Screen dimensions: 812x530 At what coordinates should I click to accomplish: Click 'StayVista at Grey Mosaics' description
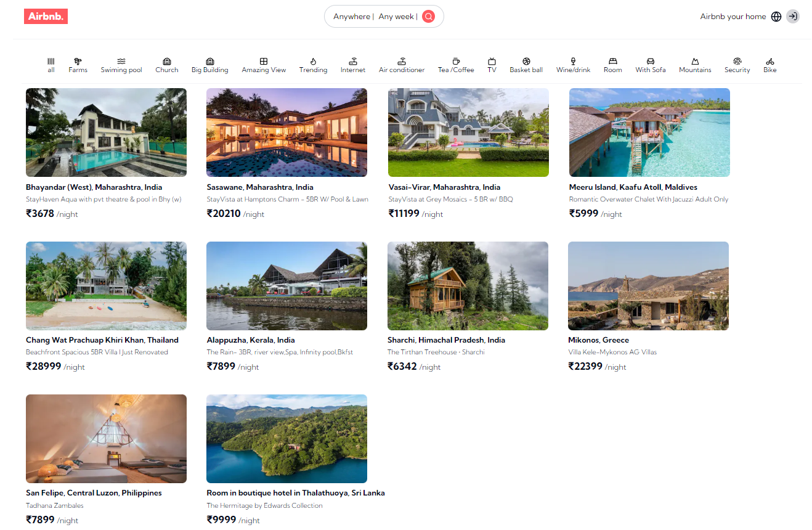tap(450, 200)
